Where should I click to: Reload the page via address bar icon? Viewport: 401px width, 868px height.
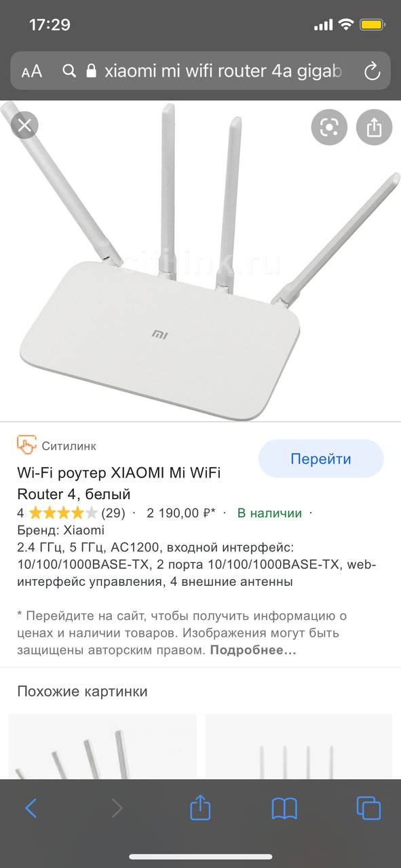pyautogui.click(x=372, y=71)
